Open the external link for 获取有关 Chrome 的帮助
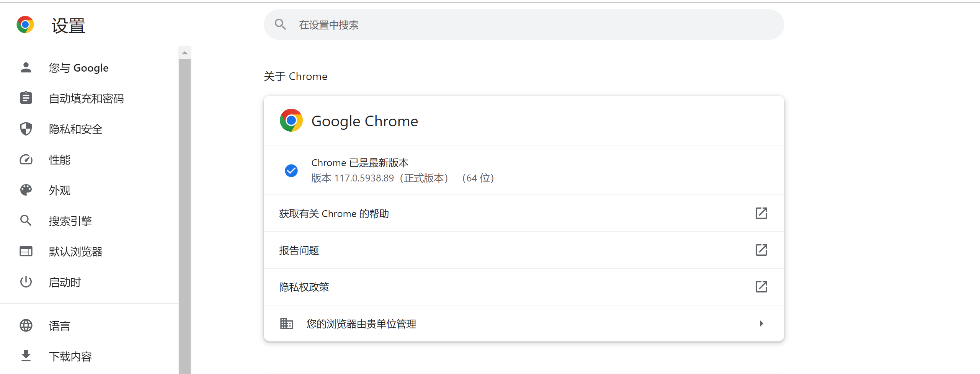Image resolution: width=980 pixels, height=374 pixels. (x=761, y=213)
